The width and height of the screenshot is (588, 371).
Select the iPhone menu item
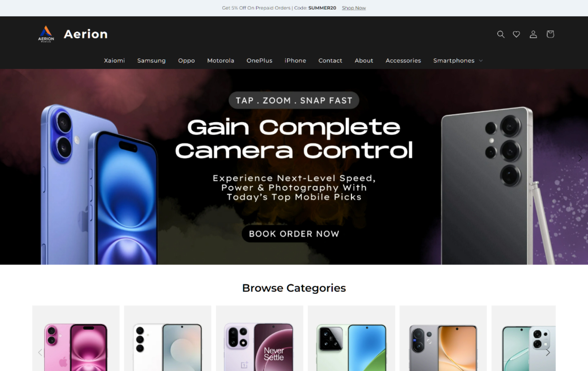295,61
